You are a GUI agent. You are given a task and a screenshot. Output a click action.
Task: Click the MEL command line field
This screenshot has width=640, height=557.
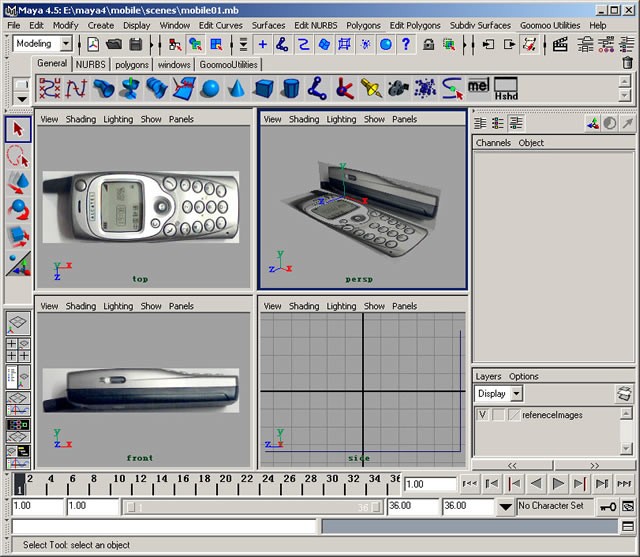click(164, 527)
